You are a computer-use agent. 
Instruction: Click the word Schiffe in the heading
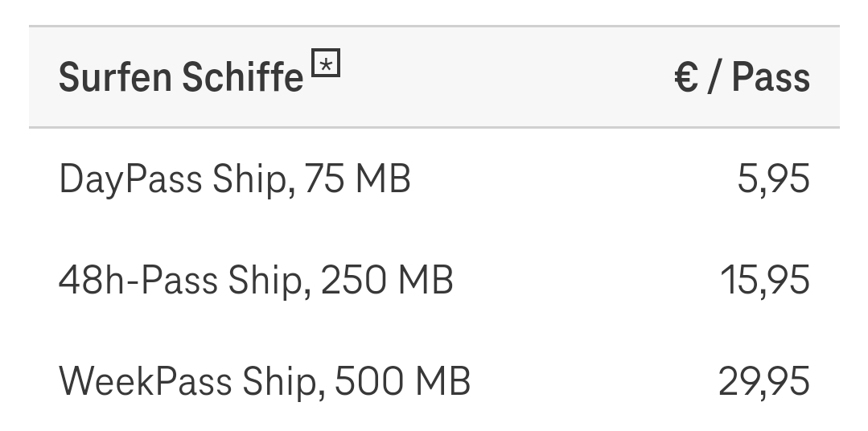click(242, 78)
